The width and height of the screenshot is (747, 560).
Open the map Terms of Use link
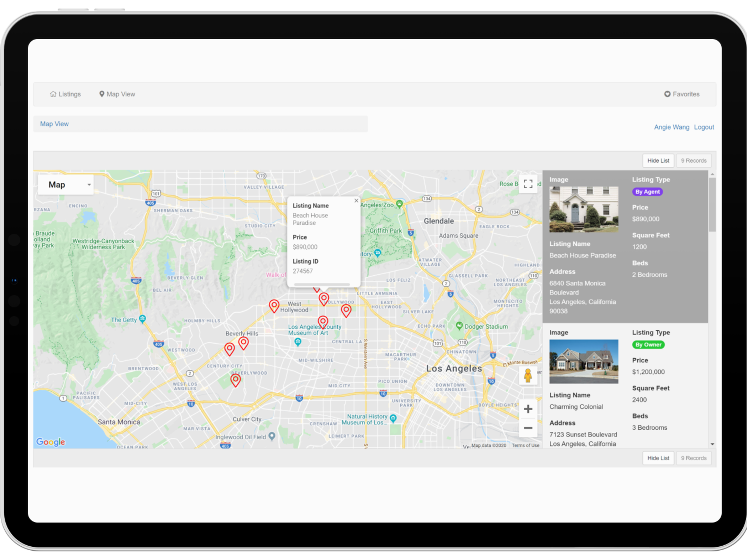[x=525, y=445]
